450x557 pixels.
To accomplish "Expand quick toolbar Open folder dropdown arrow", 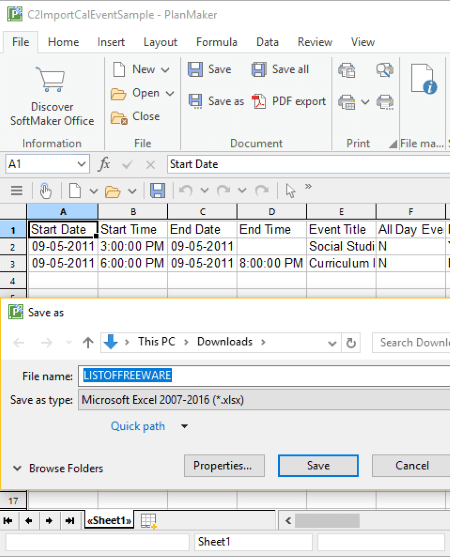I will pos(132,191).
